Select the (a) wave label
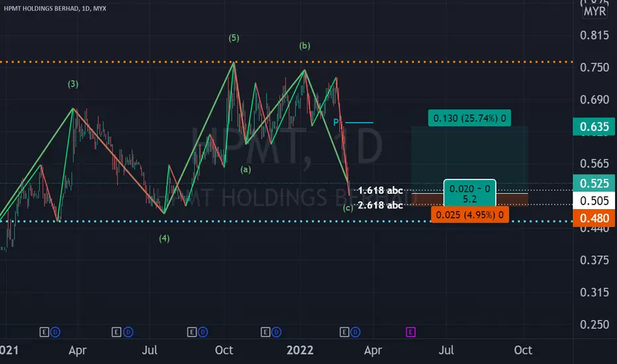 pyautogui.click(x=246, y=169)
